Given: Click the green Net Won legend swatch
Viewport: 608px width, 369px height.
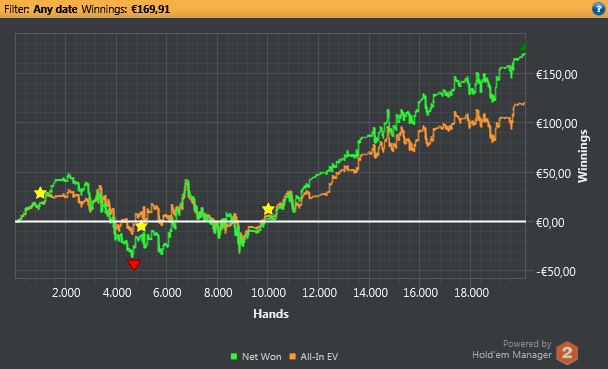Looking at the screenshot, I should click(x=233, y=356).
